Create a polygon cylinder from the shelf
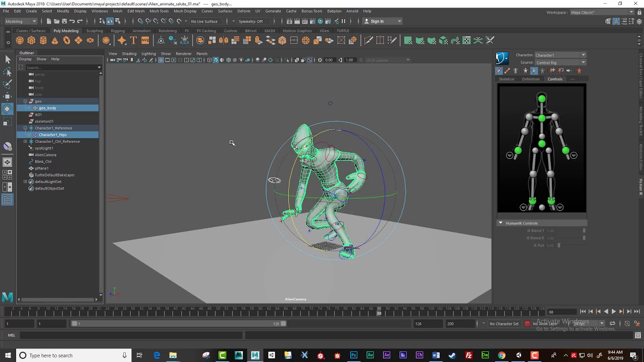The image size is (644, 362). tap(43, 40)
